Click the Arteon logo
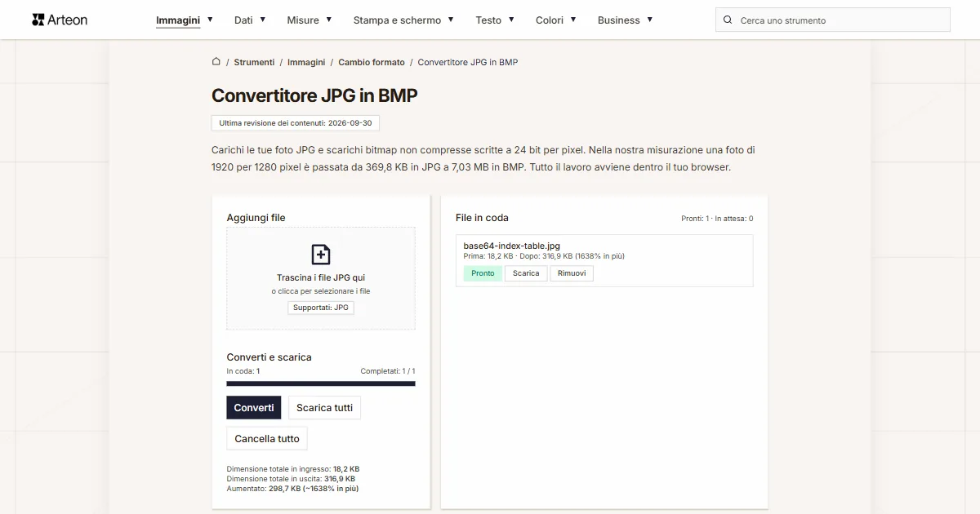This screenshot has width=980, height=514. (60, 20)
